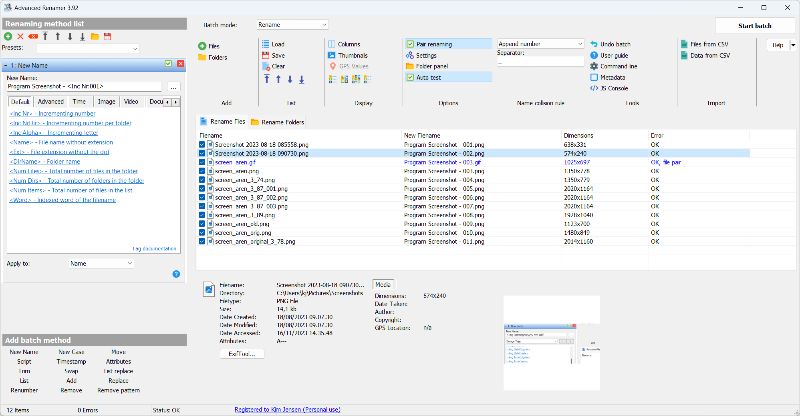This screenshot has height=416, width=800.
Task: Click the Undo batch icon
Action: [594, 44]
